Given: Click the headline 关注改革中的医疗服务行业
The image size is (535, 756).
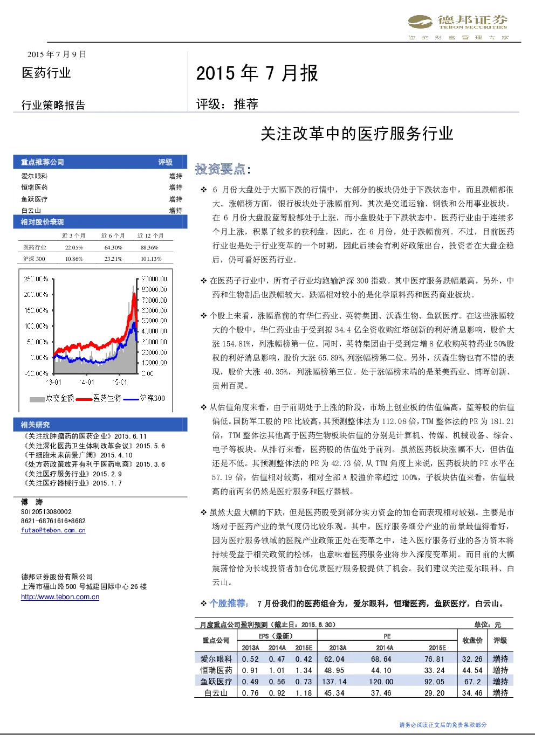Looking at the screenshot, I should [356, 134].
